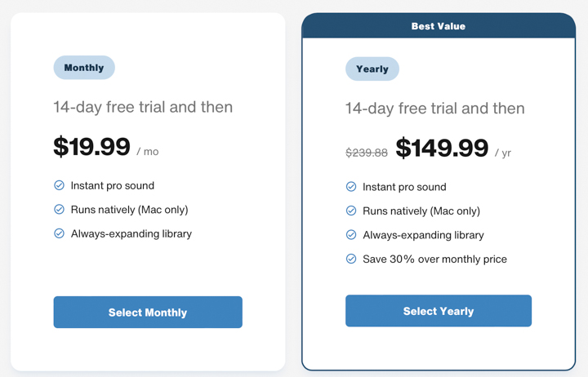The height and width of the screenshot is (377, 588).
Task: Click the Save 30% over monthly price text
Action: pyautogui.click(x=434, y=259)
